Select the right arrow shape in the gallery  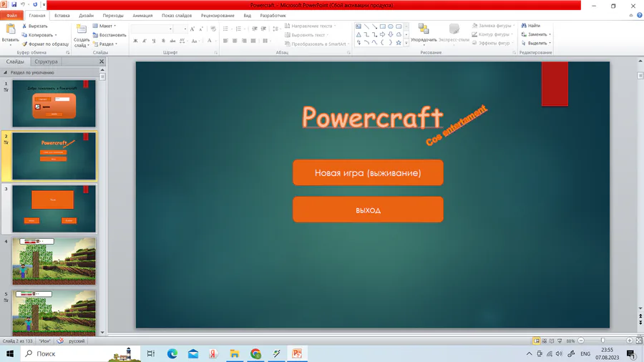(382, 34)
